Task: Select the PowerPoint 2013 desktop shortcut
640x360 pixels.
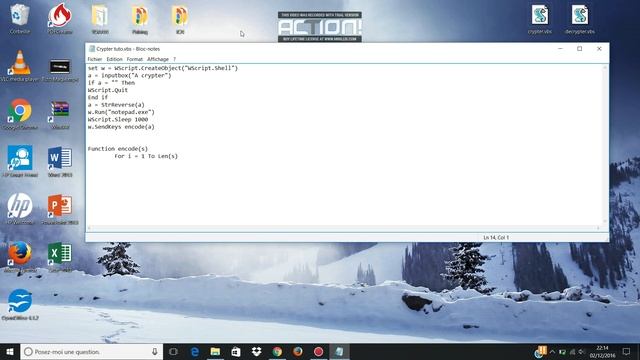Action: (60, 209)
